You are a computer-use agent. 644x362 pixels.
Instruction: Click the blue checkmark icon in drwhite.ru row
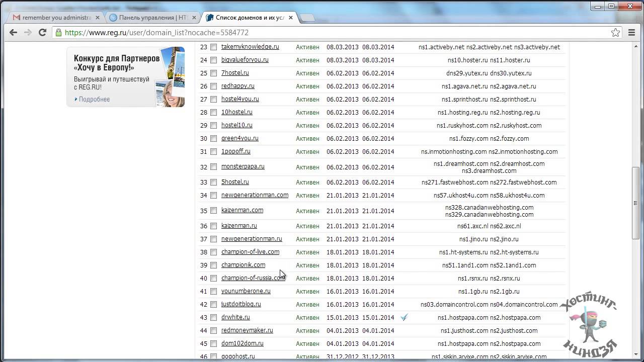404,317
